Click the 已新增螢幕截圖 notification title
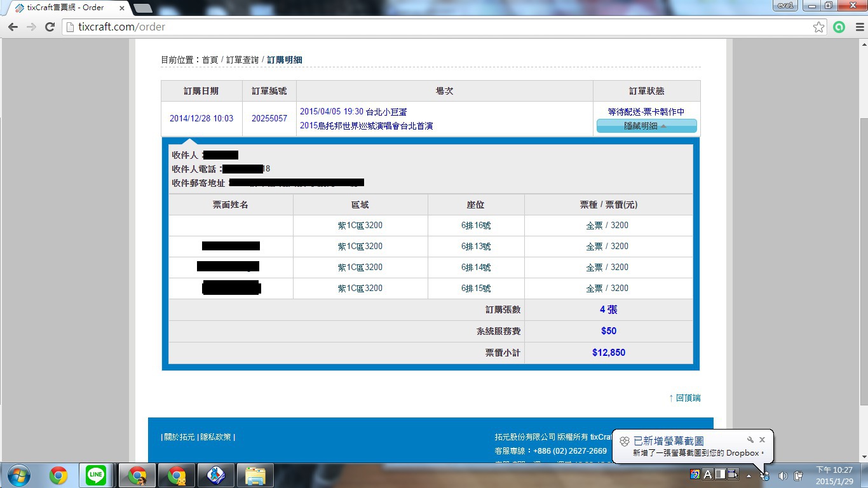The image size is (868, 488). [x=668, y=440]
